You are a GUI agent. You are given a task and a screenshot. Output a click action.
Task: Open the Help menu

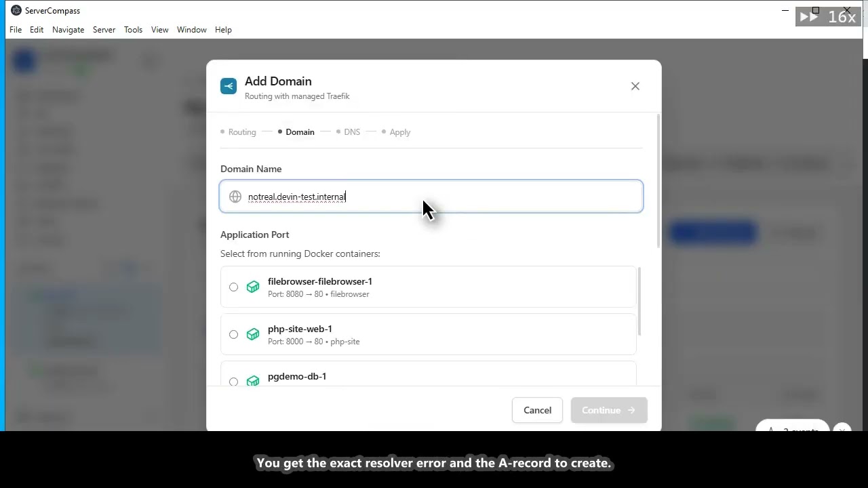coord(223,30)
